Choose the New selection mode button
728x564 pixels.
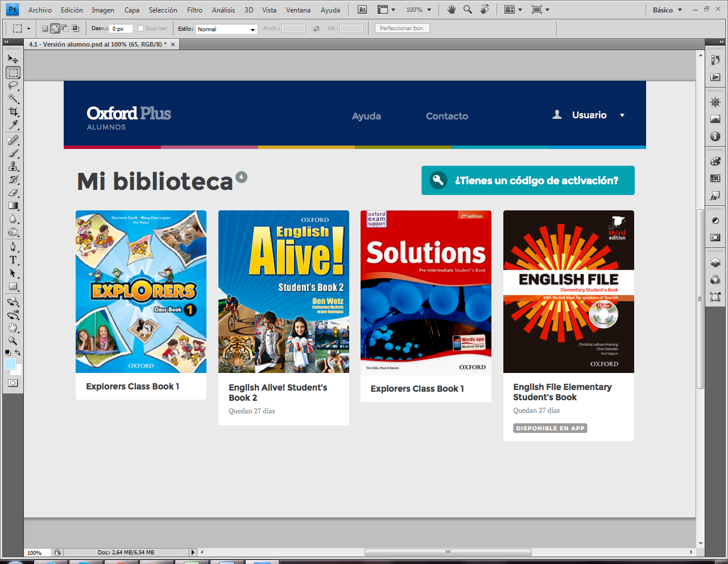pos(45,28)
